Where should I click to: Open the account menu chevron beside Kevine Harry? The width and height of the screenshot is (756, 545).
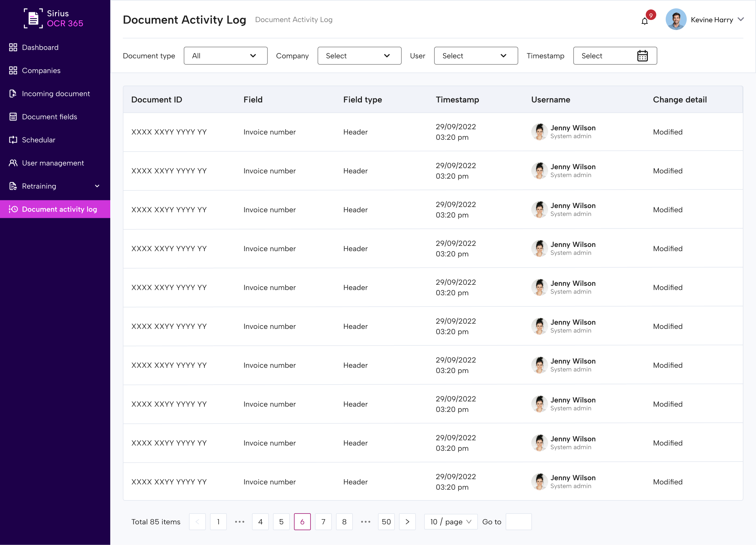point(741,20)
